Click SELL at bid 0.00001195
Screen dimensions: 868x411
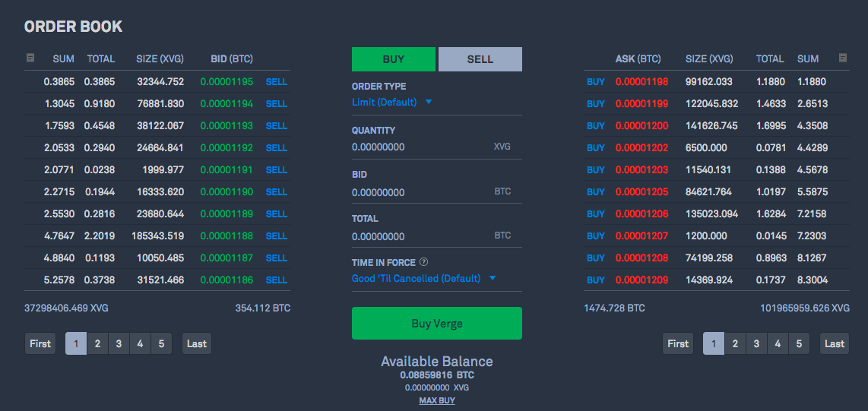(277, 81)
